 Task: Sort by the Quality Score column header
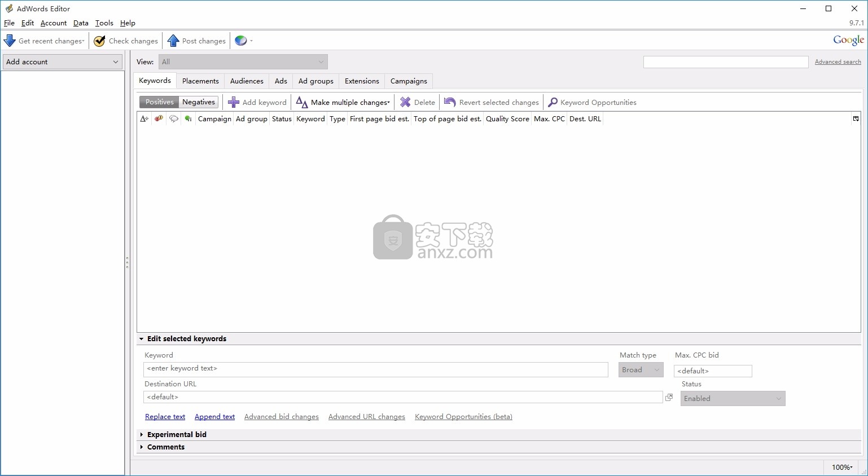pos(507,118)
